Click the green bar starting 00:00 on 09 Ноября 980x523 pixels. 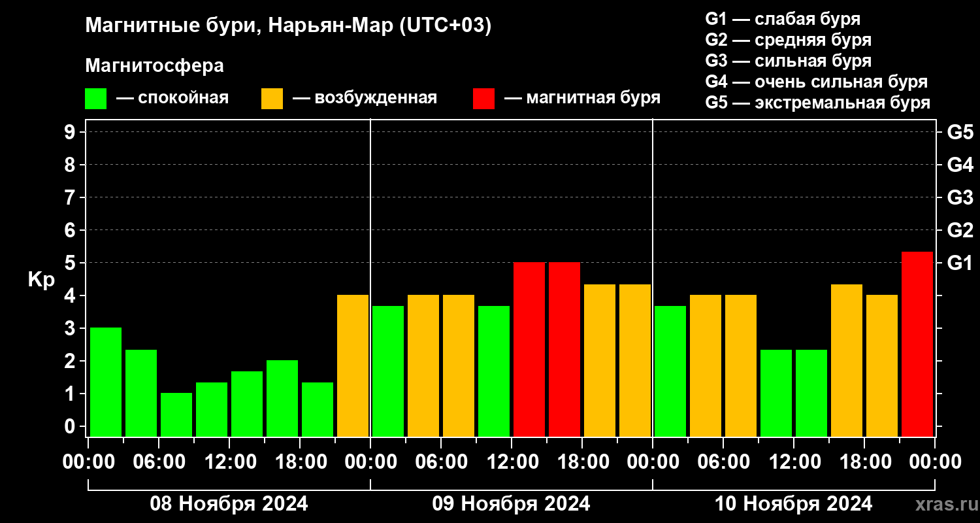[x=388, y=371]
